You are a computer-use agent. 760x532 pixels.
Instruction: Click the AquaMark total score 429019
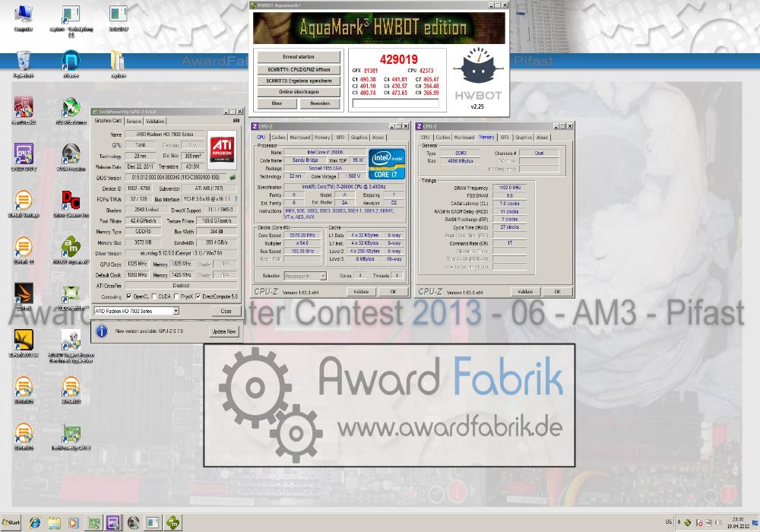(398, 59)
